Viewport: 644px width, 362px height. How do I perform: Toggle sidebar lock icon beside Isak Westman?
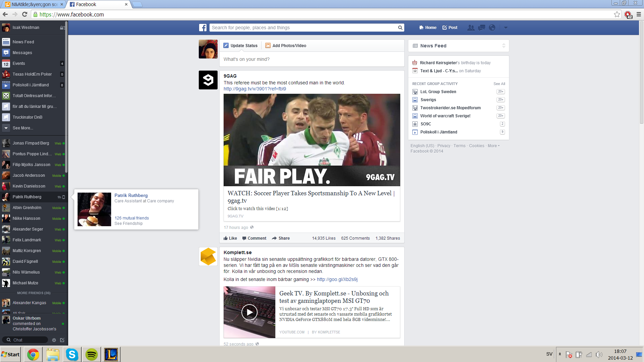[x=62, y=28]
